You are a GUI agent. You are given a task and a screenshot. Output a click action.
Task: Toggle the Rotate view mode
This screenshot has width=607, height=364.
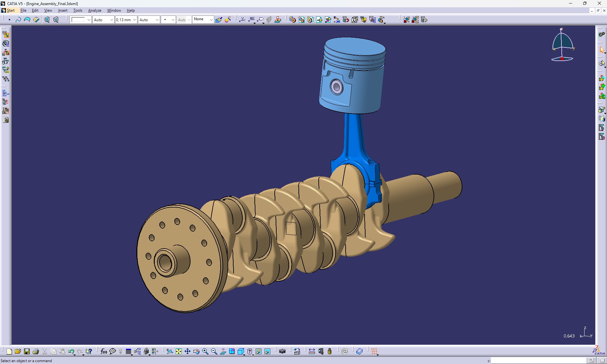click(196, 351)
